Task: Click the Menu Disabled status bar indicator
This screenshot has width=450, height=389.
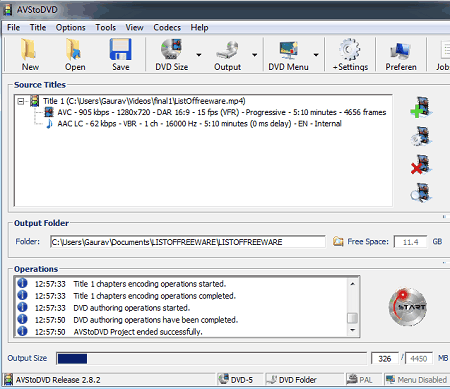Action: [x=416, y=379]
